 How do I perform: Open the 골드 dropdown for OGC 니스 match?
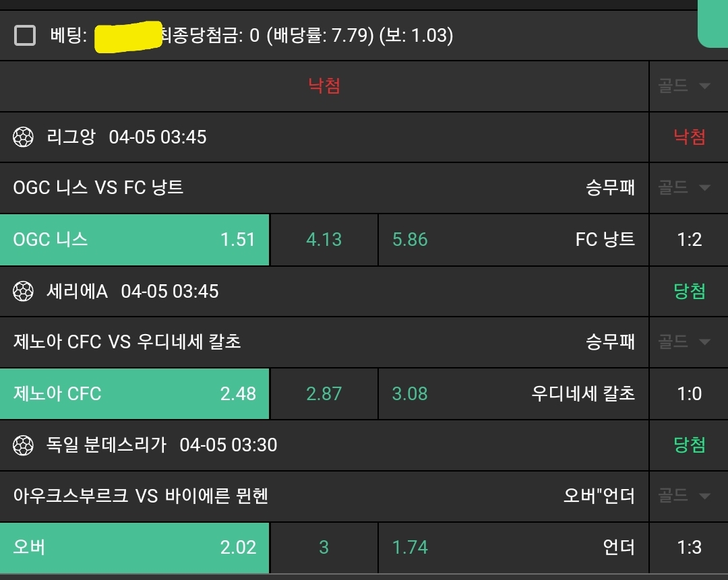685,187
